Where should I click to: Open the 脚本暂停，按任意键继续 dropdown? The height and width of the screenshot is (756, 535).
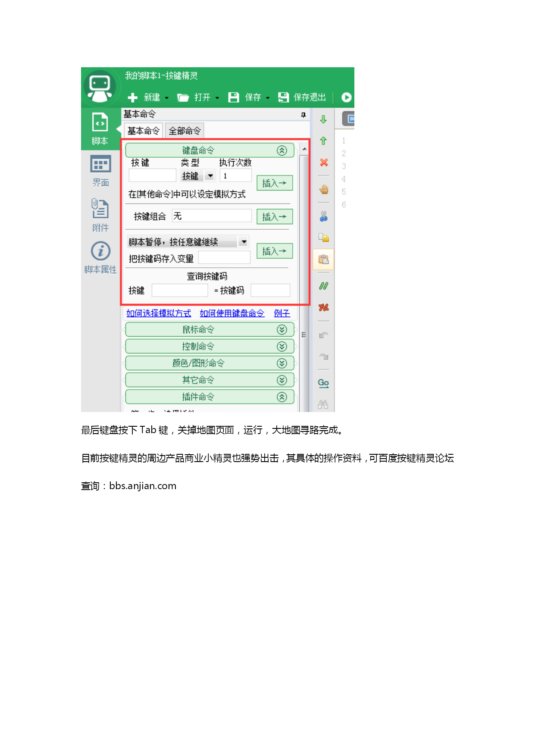(x=244, y=242)
